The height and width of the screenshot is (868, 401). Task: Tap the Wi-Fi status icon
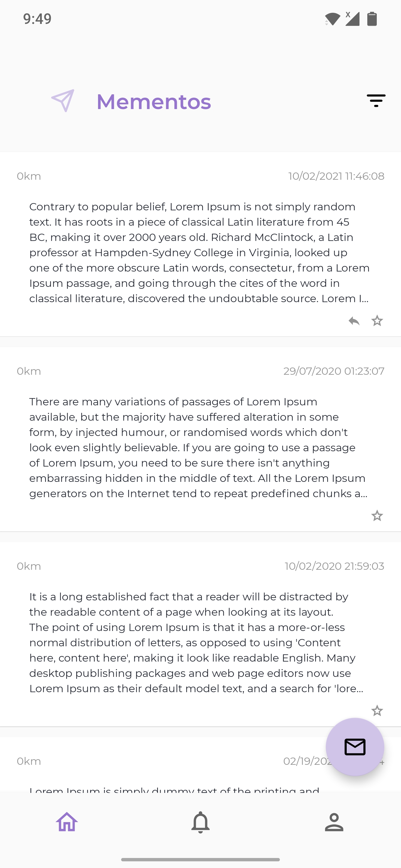332,19
